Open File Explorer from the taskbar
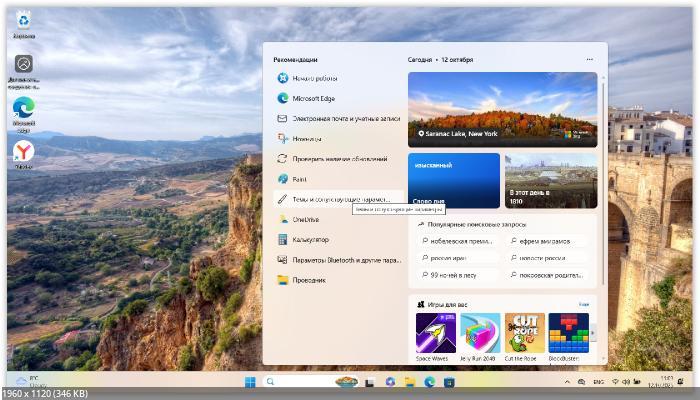Screen dimensions: 700x400 (x=409, y=382)
